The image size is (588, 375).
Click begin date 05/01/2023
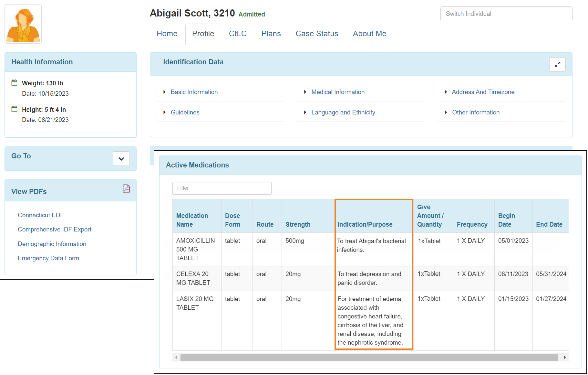(513, 241)
